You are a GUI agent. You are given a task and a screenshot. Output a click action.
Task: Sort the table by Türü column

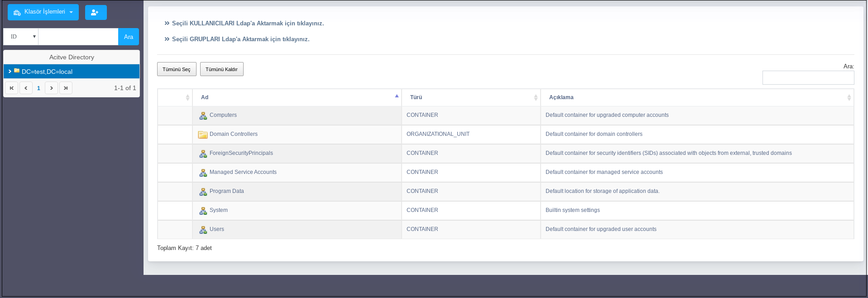pos(471,97)
